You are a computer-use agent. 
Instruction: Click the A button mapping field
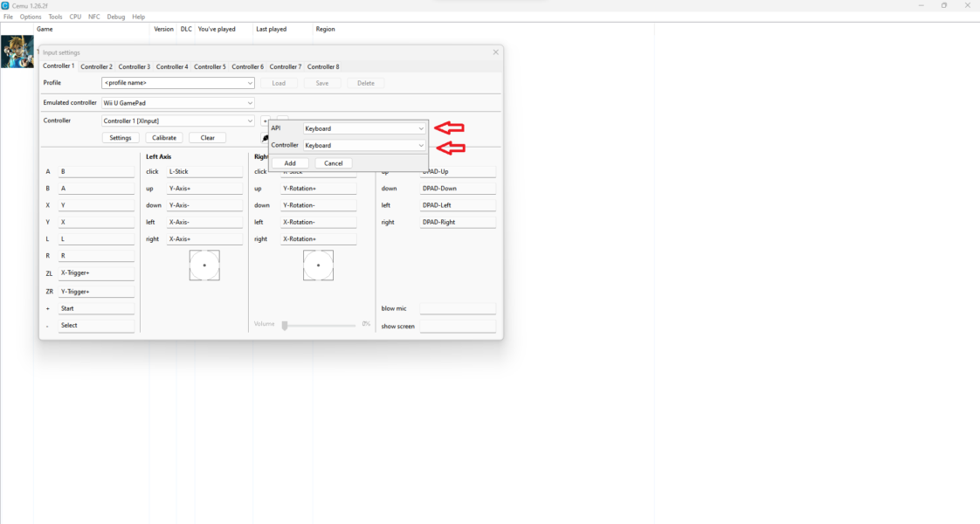pyautogui.click(x=96, y=172)
